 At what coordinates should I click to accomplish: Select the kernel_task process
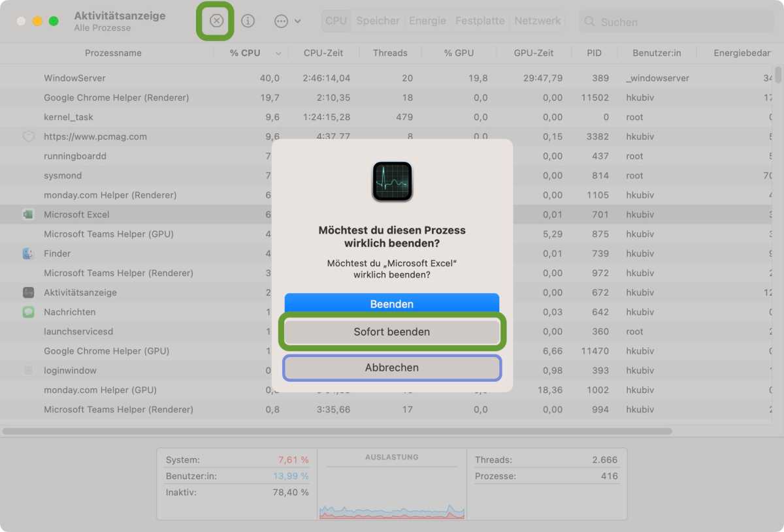69,117
